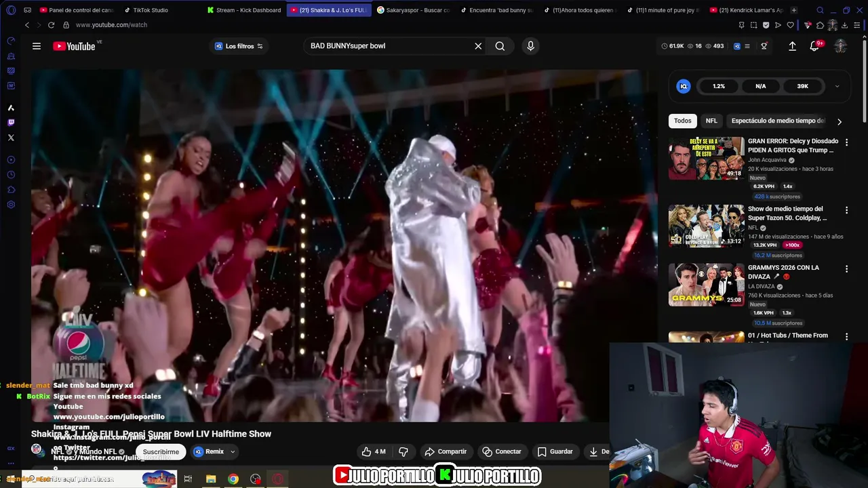The image size is (868, 488).
Task: Open the browser easy setup sliders icon
Action: (x=856, y=25)
